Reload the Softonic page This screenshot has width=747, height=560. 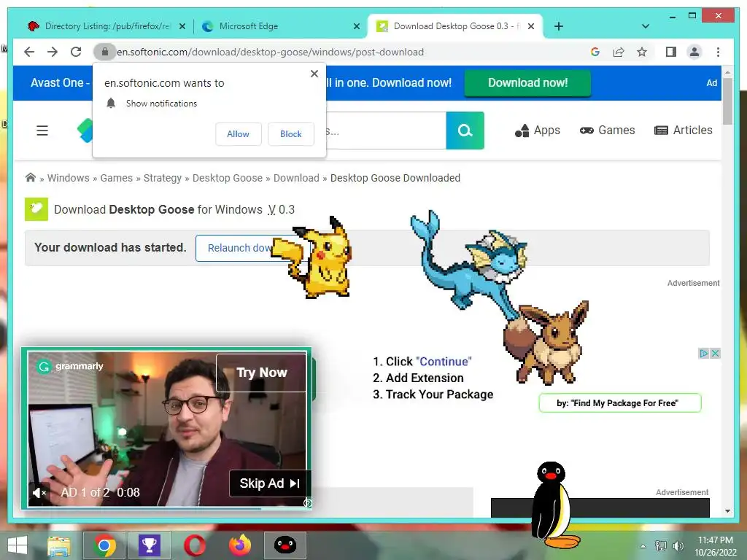pyautogui.click(x=76, y=52)
